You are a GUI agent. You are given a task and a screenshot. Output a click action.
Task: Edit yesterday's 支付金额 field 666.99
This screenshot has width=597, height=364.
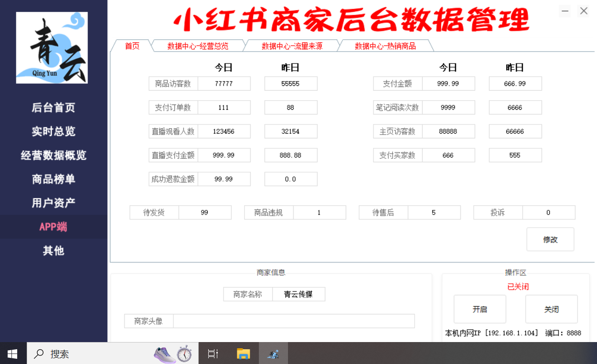pos(515,83)
